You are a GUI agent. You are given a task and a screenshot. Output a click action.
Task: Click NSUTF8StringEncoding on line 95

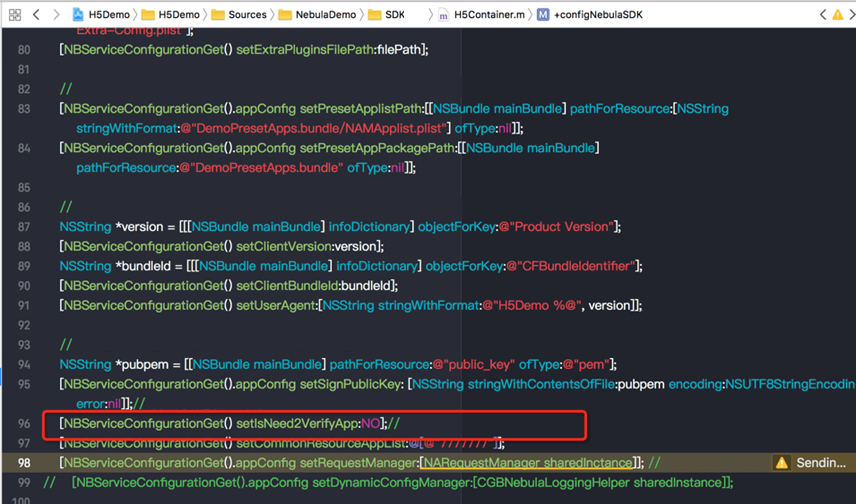pos(790,384)
